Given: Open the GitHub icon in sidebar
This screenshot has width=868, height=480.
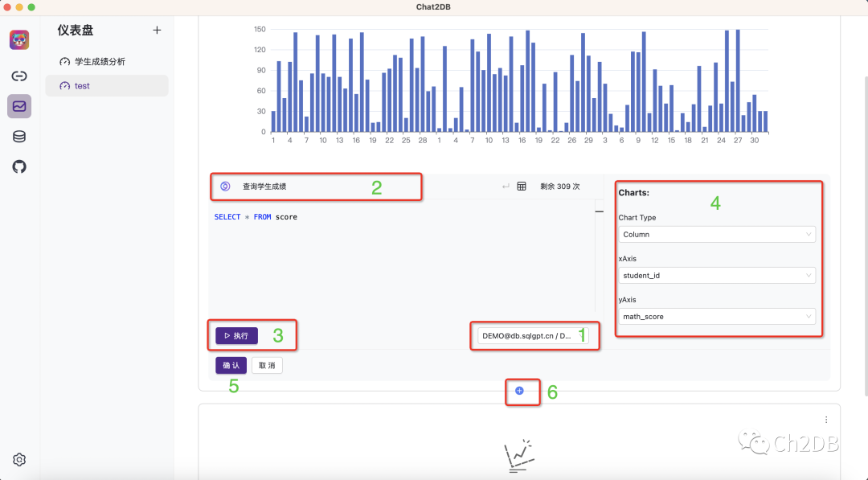Looking at the screenshot, I should pos(19,166).
